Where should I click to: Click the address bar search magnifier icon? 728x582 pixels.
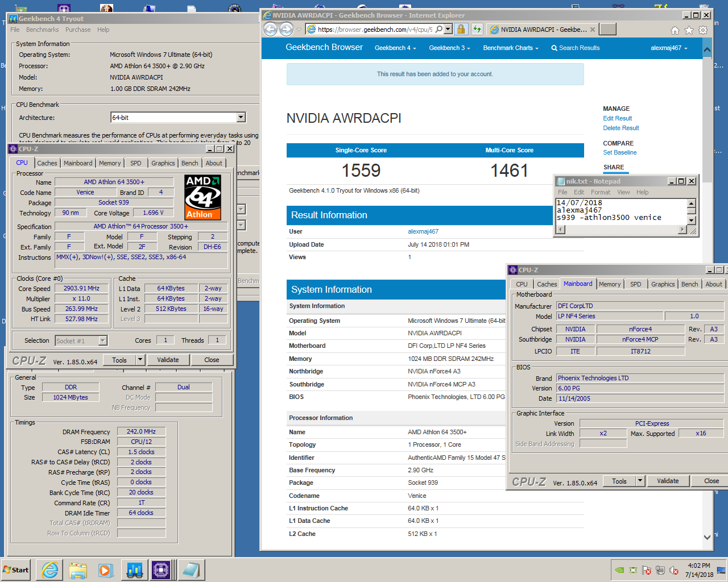439,29
